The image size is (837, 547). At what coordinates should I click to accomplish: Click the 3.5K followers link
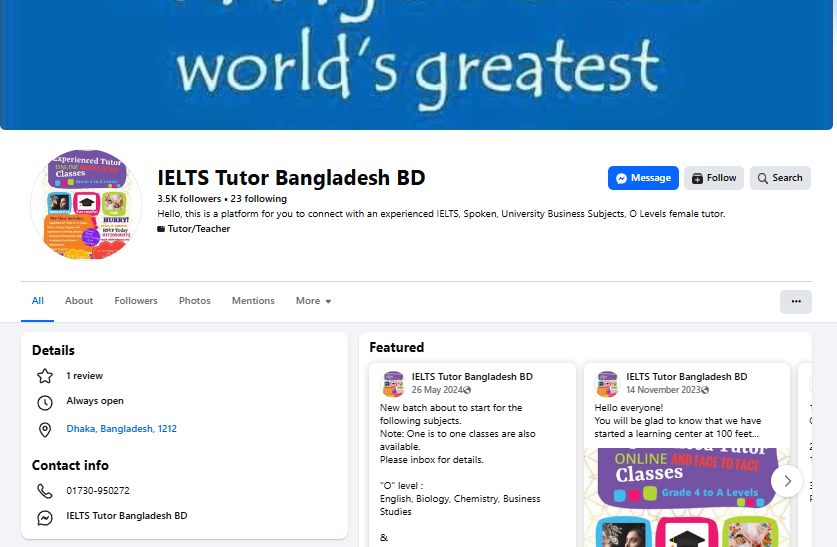(x=189, y=199)
